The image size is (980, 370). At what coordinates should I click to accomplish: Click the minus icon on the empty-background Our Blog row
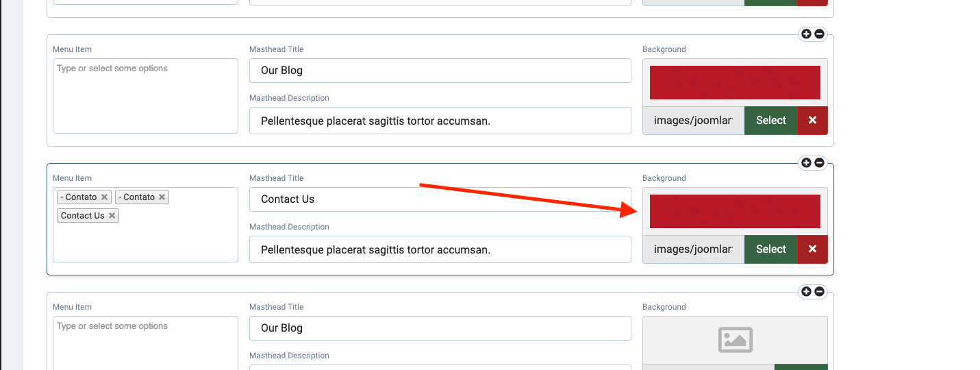819,292
